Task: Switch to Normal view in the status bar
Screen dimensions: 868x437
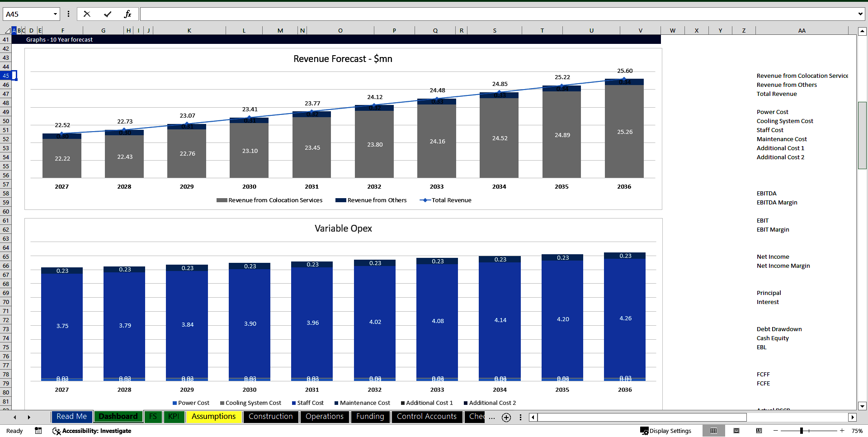Action: click(714, 431)
